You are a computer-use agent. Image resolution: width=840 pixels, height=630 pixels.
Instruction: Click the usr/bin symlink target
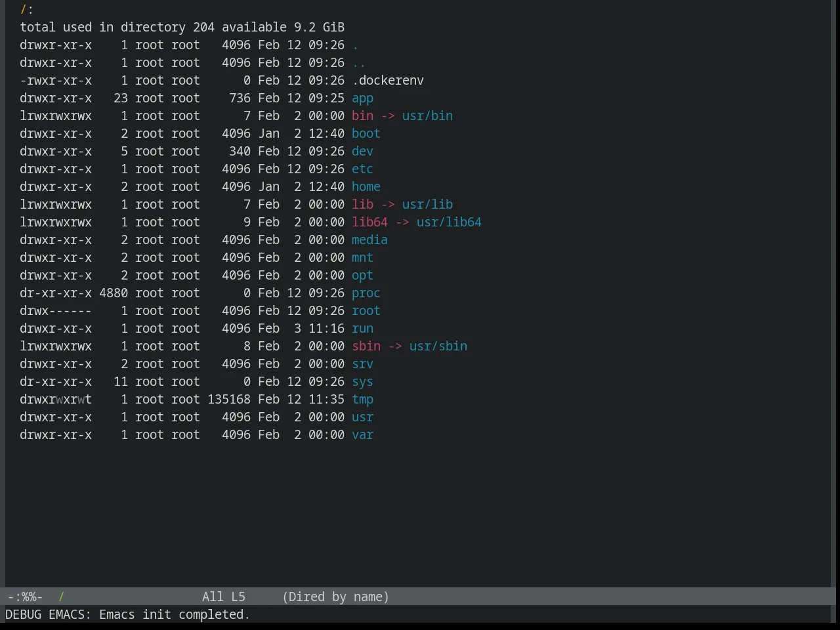tap(427, 116)
